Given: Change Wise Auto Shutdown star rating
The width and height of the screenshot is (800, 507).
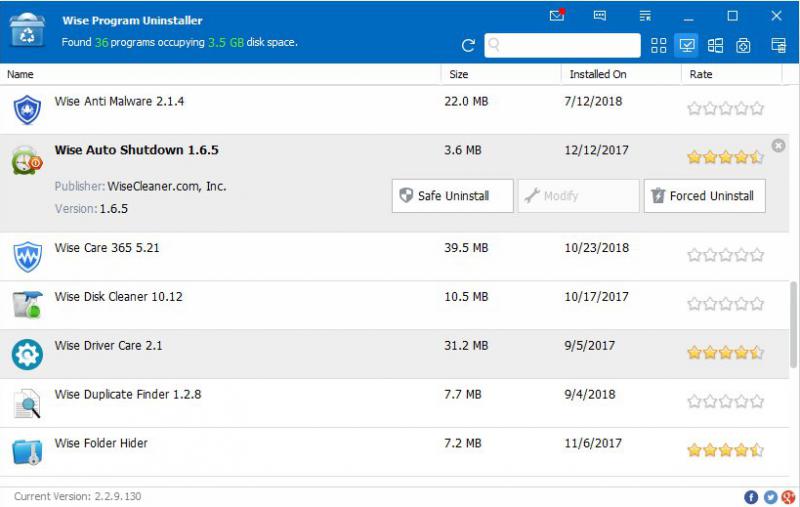Looking at the screenshot, I should coord(725,157).
